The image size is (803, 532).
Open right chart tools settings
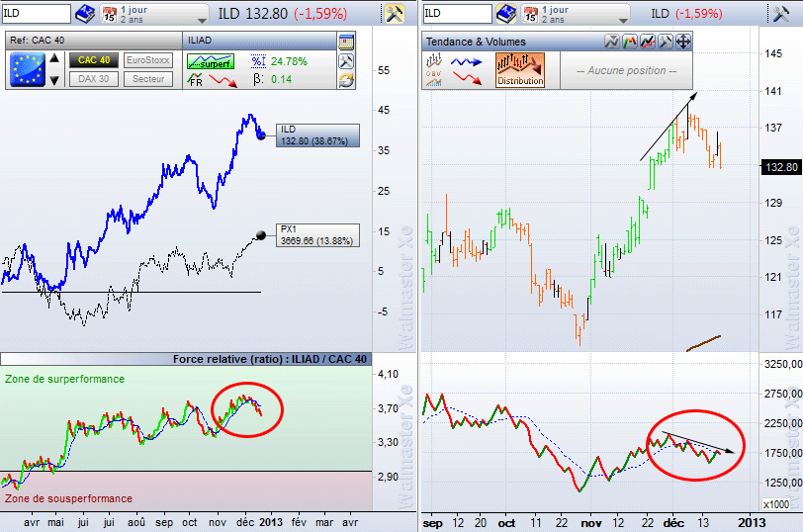click(x=781, y=14)
